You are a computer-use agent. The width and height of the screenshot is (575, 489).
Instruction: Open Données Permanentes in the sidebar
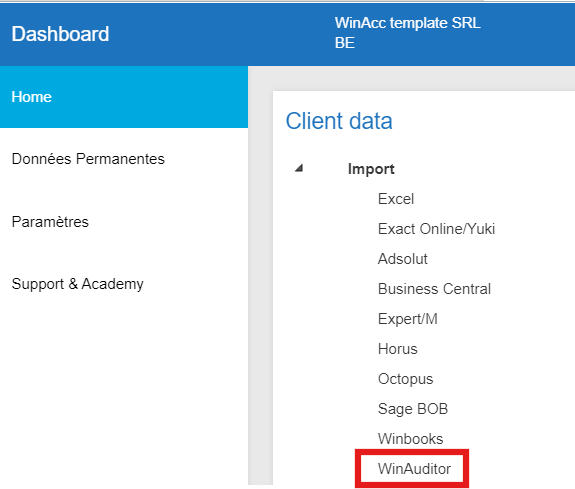[88, 159]
